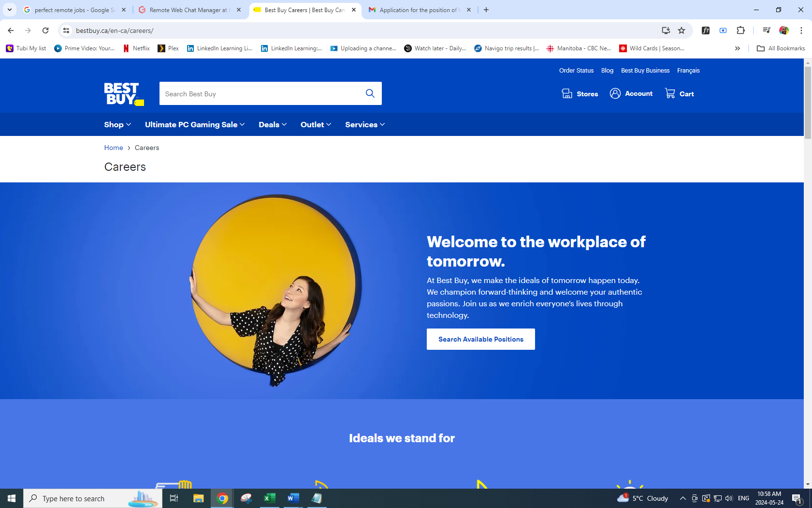812x508 pixels.
Task: Click Search Available Positions button
Action: point(480,339)
